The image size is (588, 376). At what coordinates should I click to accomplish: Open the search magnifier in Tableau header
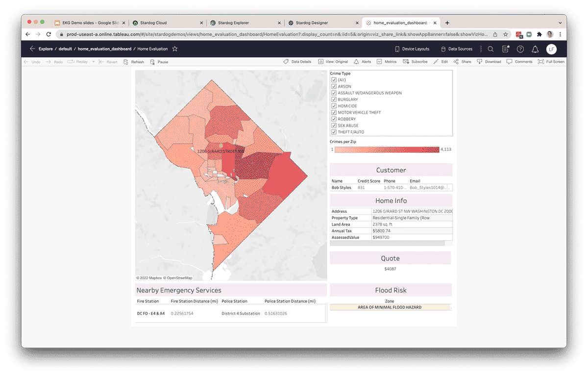click(x=490, y=49)
